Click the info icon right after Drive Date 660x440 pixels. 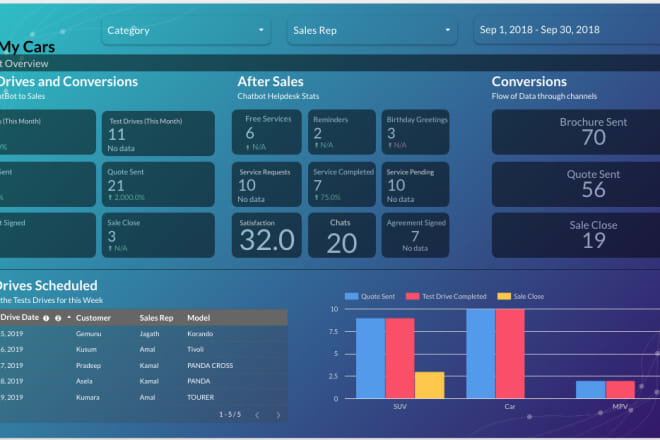pyautogui.click(x=46, y=318)
